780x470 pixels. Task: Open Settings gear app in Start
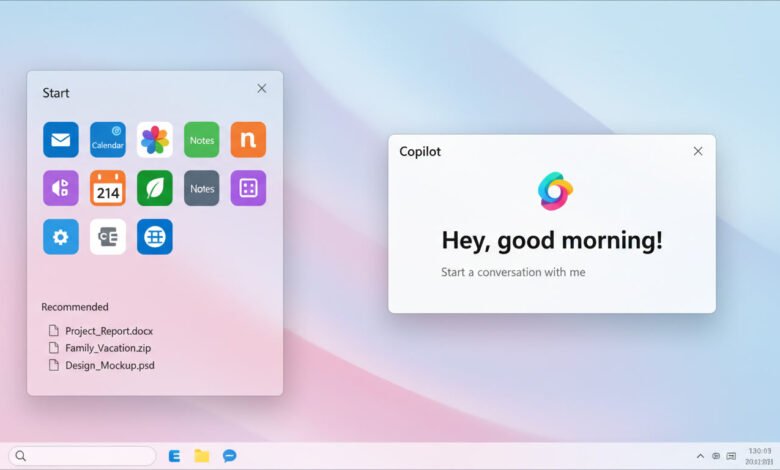coord(61,237)
